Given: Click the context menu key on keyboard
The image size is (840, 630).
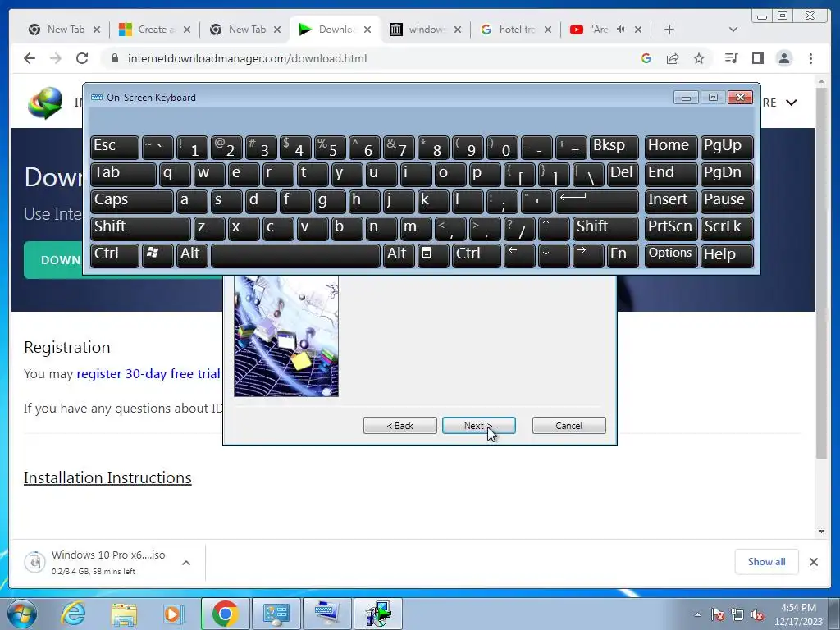Looking at the screenshot, I should (x=433, y=254).
